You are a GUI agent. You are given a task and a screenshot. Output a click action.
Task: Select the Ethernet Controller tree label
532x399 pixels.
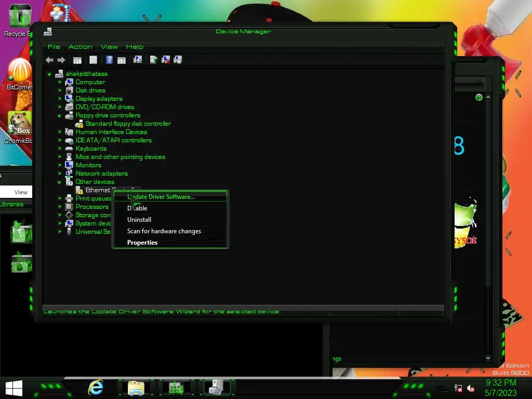[110, 190]
